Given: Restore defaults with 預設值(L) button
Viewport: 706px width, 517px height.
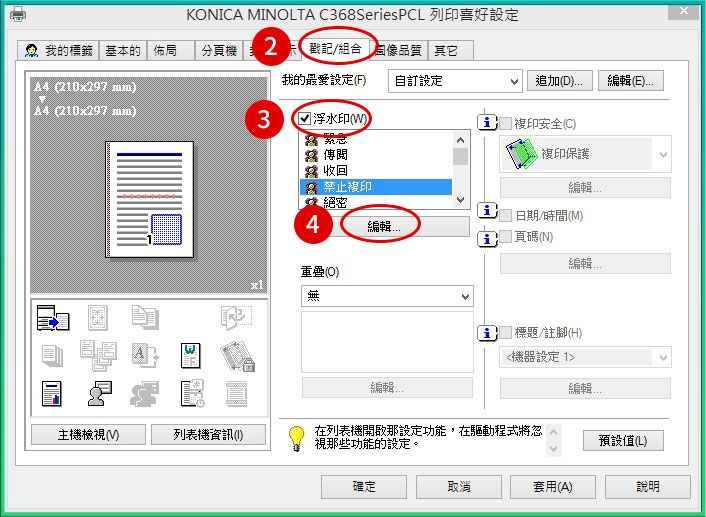Looking at the screenshot, I should (623, 440).
